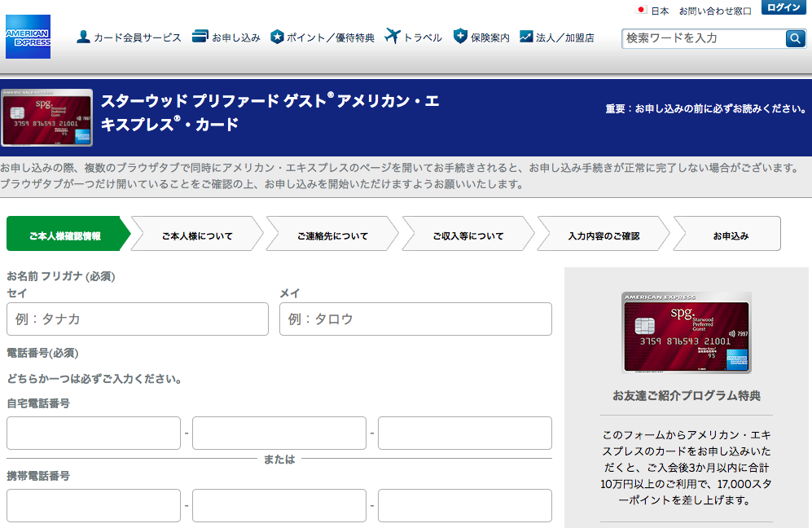Click the メイ name field
Viewport: 812px width, 528px height.
[415, 319]
